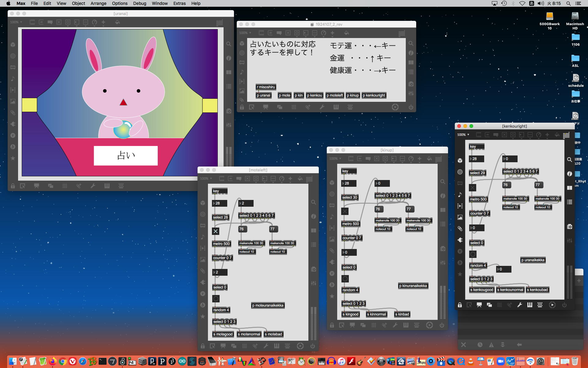Click the p uranaikekka object in kenkouright

coord(533,260)
